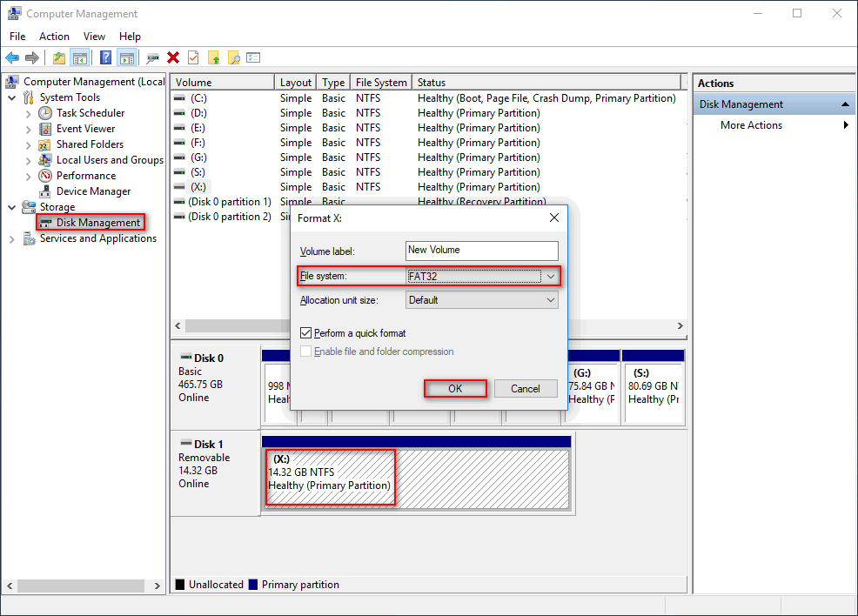Collapse the Disk Management actions section arrow
Screen dimensions: 858x616
[845, 104]
